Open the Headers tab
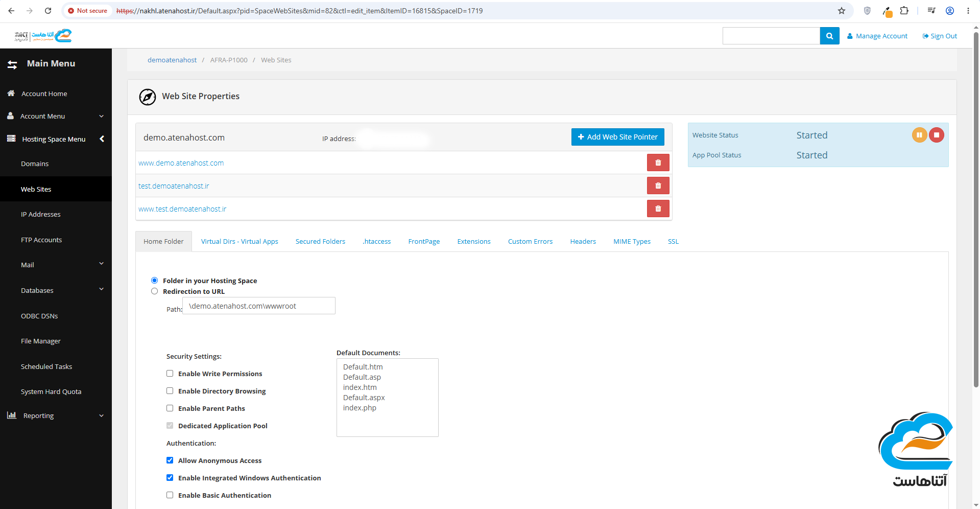The width and height of the screenshot is (980, 509). click(583, 242)
